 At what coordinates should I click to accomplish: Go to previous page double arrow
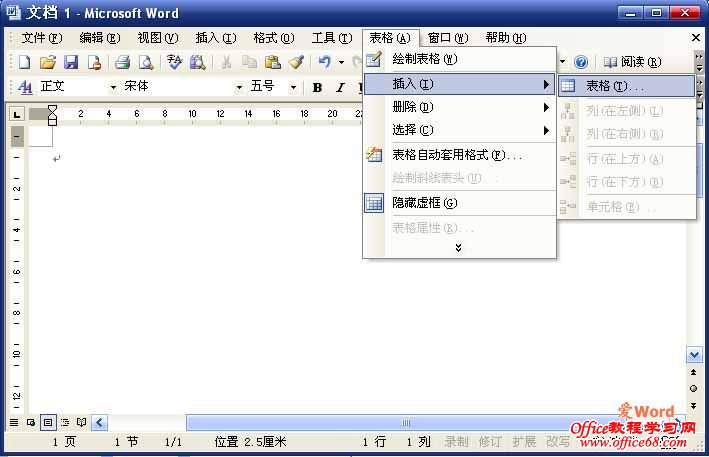pyautogui.click(x=693, y=372)
